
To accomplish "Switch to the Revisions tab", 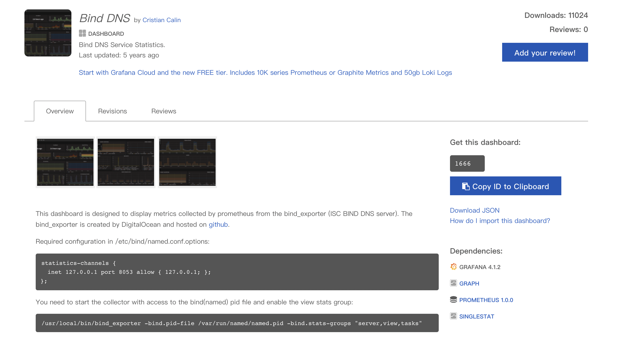I will (112, 111).
